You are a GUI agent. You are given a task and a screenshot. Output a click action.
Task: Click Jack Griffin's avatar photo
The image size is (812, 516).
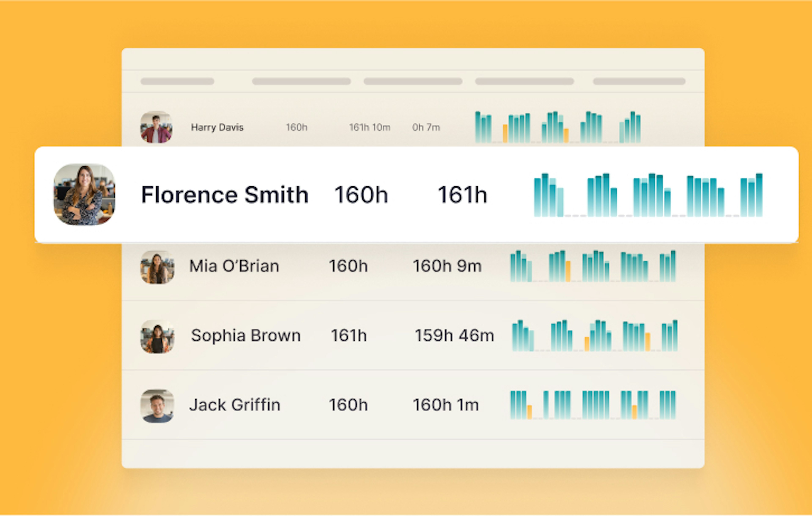pyautogui.click(x=157, y=406)
